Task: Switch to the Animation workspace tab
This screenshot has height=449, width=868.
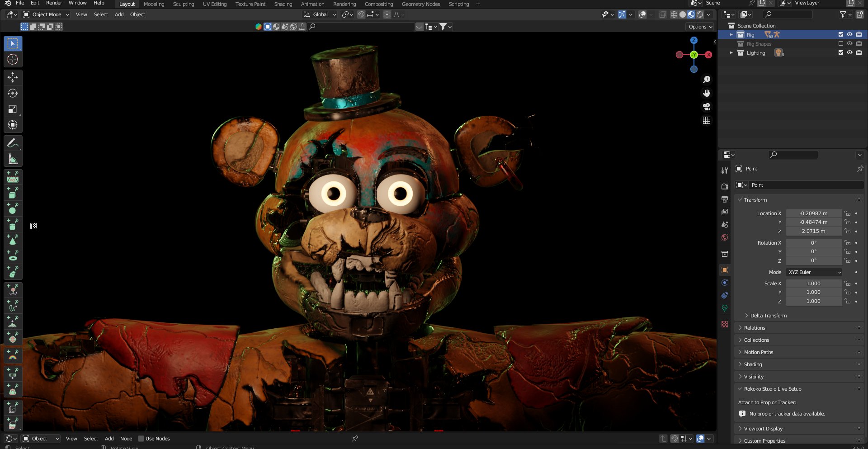Action: point(312,4)
